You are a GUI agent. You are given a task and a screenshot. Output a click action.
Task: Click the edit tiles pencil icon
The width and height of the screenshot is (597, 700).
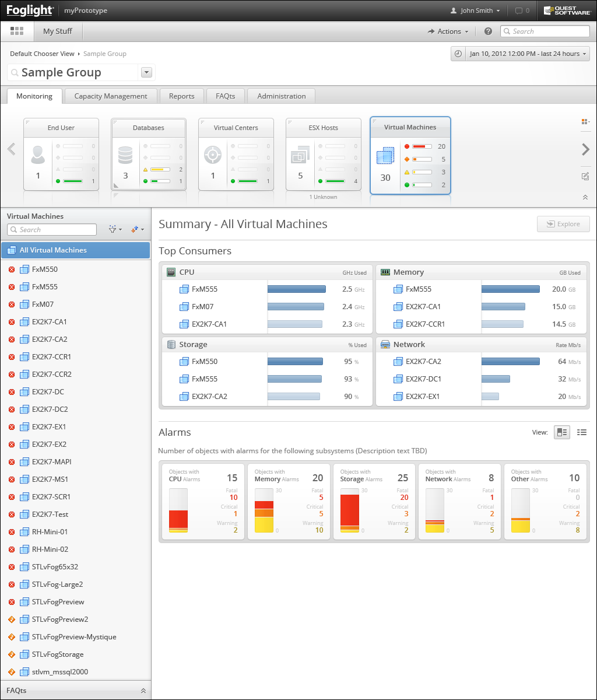[585, 176]
